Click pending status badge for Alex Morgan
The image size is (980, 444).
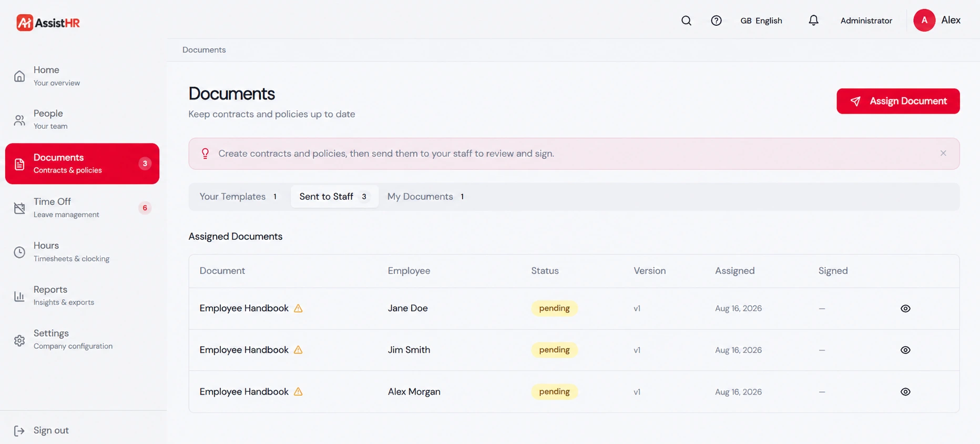(x=554, y=392)
